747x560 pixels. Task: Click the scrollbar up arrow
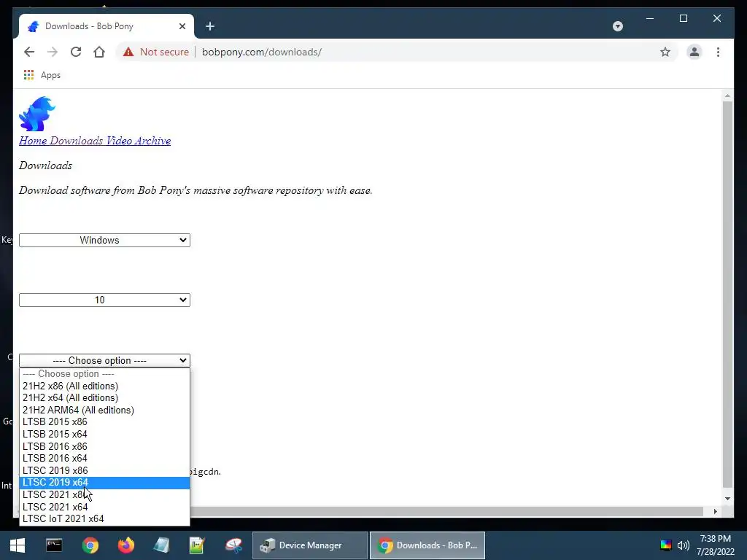pos(727,96)
